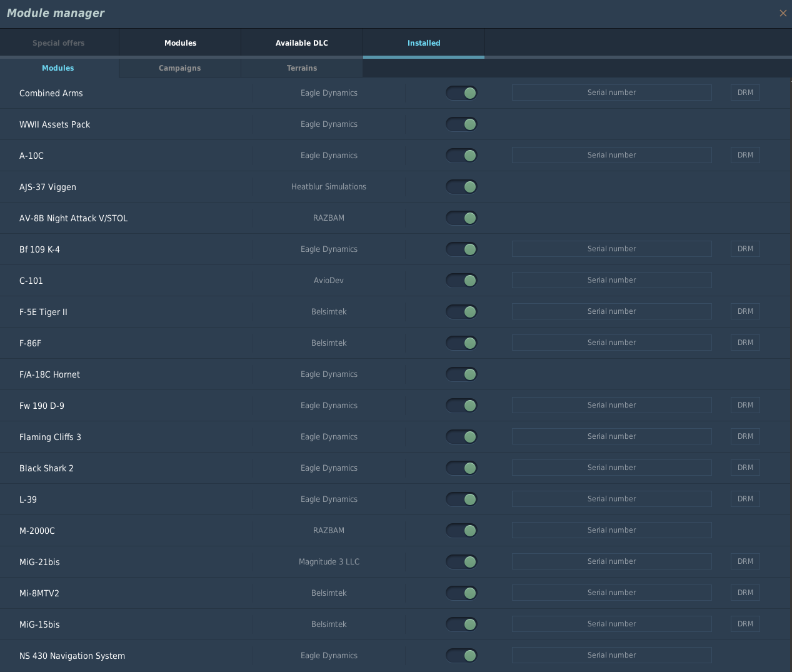Click the DRM button for Flaming Cliffs 3
The height and width of the screenshot is (672, 792).
tap(745, 436)
